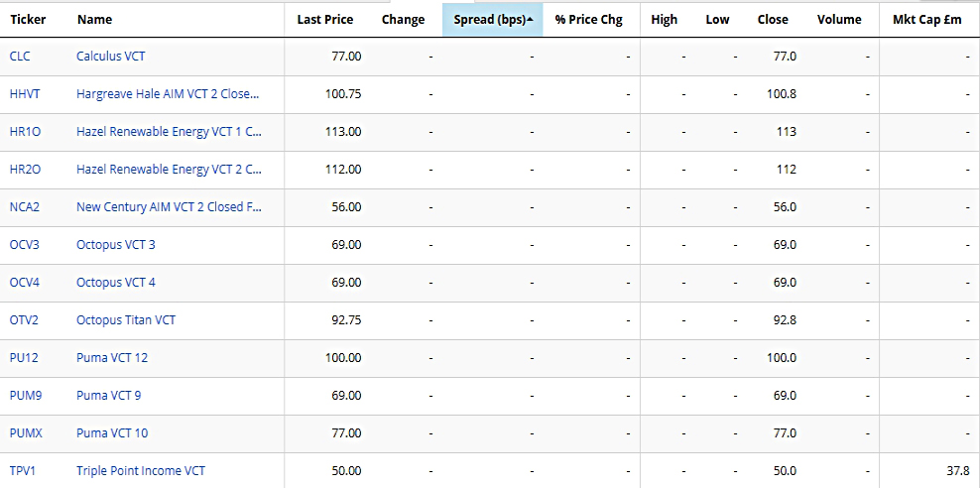
Task: Open the Puma VCT 12 link
Action: 112,357
